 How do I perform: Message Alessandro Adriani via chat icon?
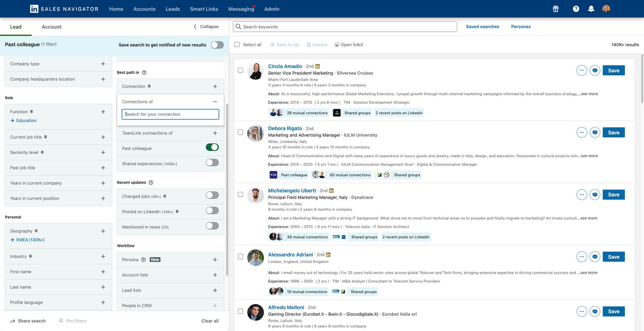click(x=595, y=257)
